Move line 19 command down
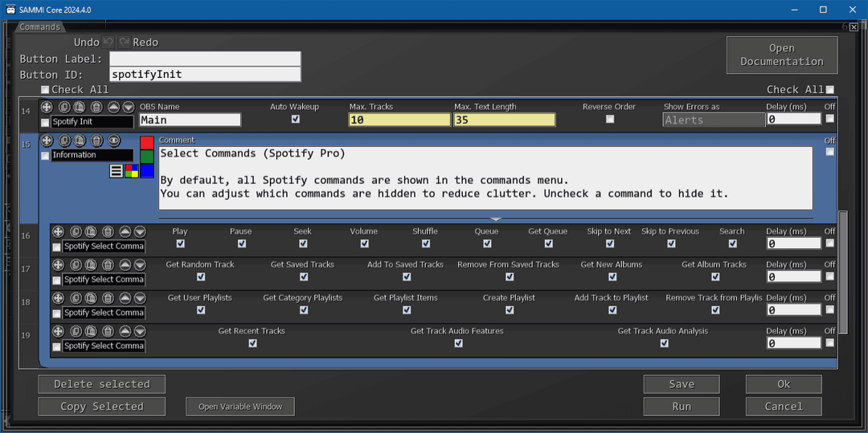This screenshot has width=868, height=433. point(140,331)
